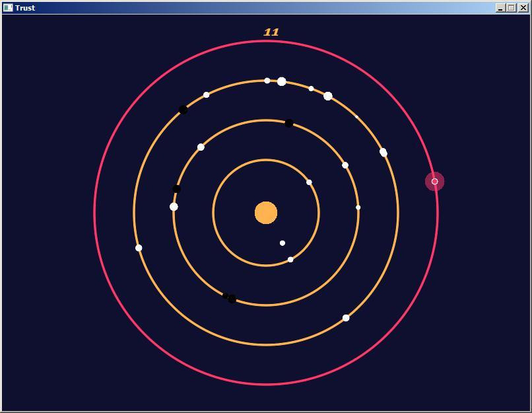Image resolution: width=532 pixels, height=413 pixels.
Task: Click the Trust window icon in the title bar
Action: 8,8
